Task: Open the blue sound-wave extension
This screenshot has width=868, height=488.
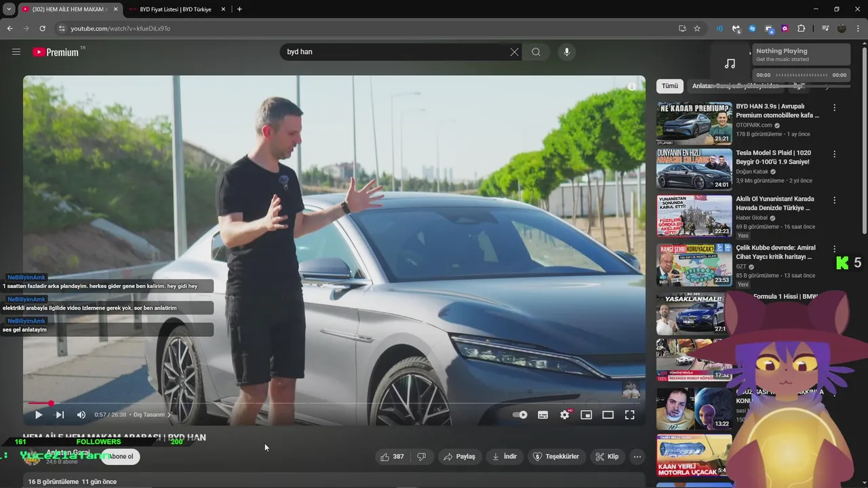Action: tap(719, 28)
